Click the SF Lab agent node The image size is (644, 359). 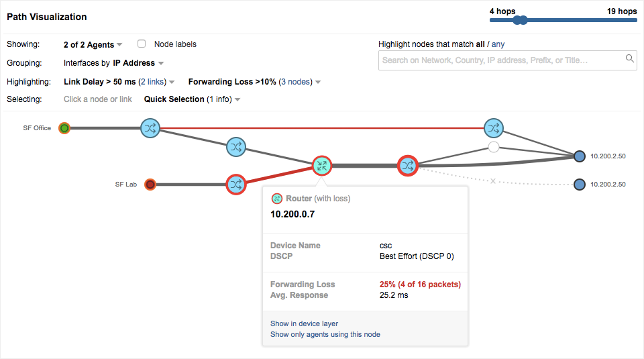click(150, 184)
